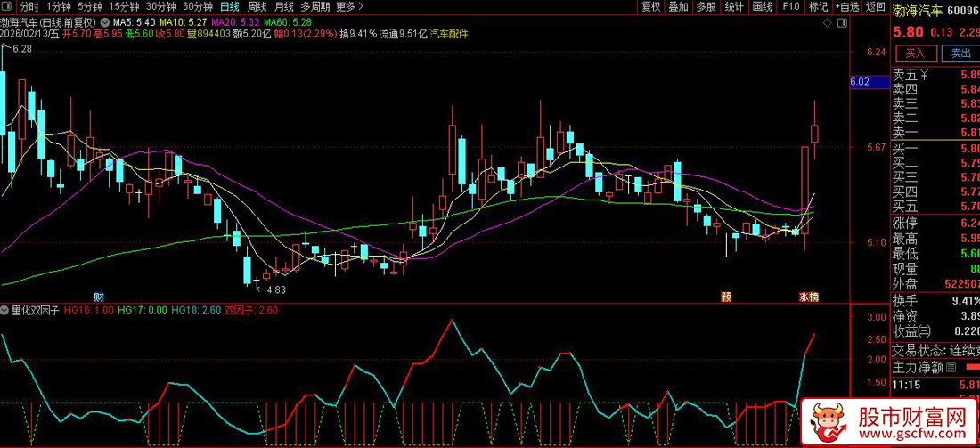Expand the 量化双因子 indicator dropdown
Screen dimensions: 980x448
[6, 312]
